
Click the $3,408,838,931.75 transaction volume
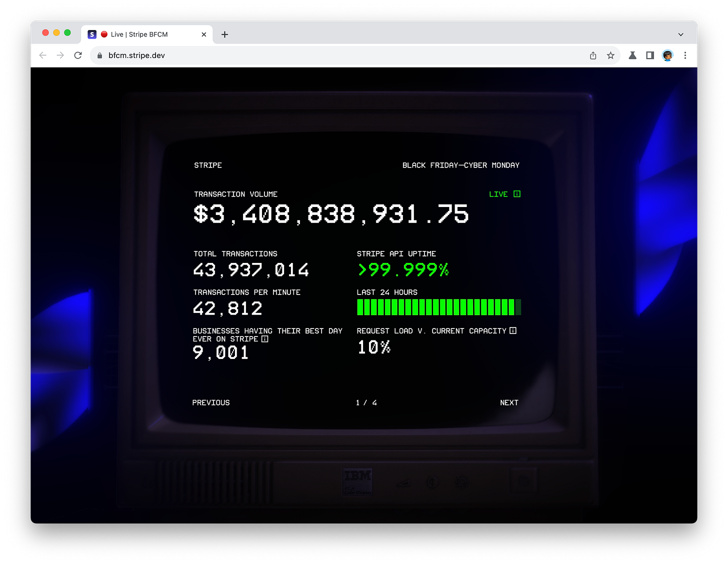coord(331,214)
